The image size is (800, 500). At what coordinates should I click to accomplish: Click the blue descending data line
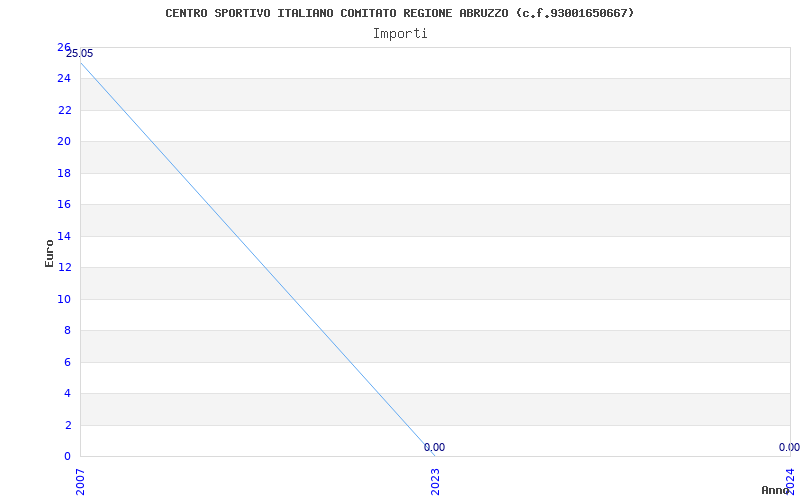point(258,259)
